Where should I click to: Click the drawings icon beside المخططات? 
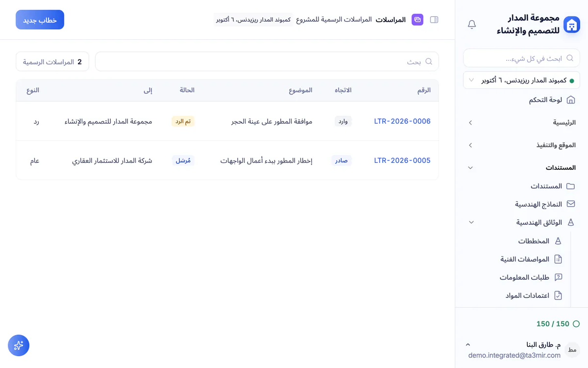[558, 241]
